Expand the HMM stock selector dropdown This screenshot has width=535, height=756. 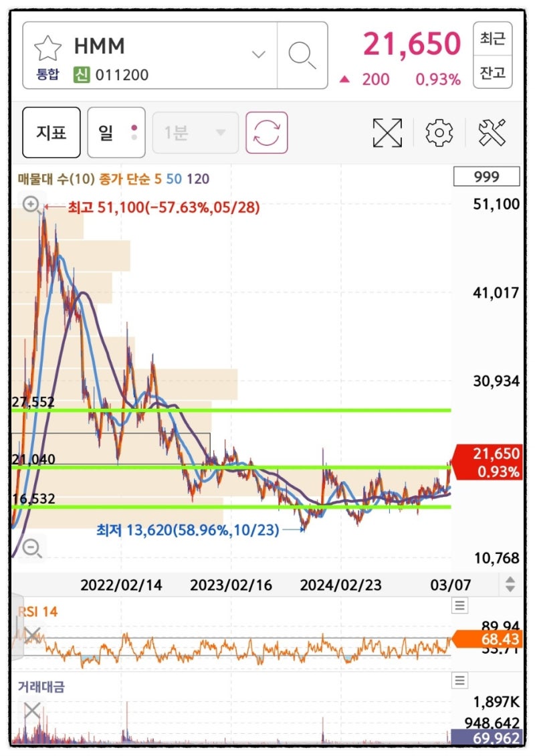pyautogui.click(x=259, y=54)
